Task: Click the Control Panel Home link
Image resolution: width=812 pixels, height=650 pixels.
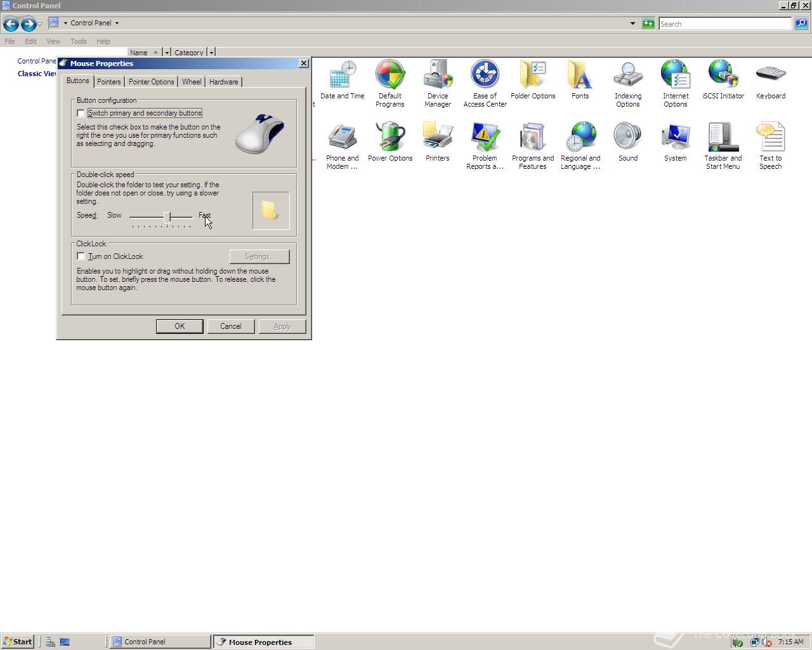Action: [37, 61]
